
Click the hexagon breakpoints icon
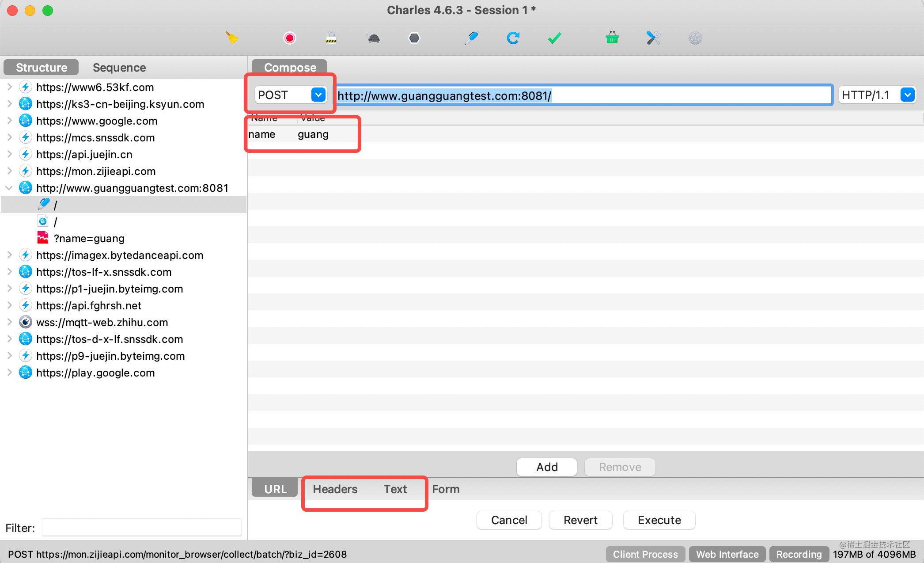pyautogui.click(x=414, y=38)
